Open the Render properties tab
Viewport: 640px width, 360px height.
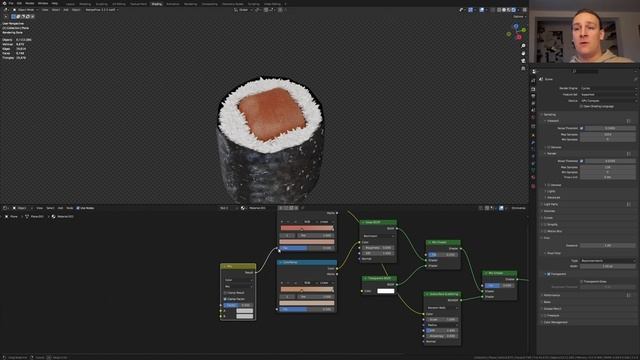tap(533, 89)
